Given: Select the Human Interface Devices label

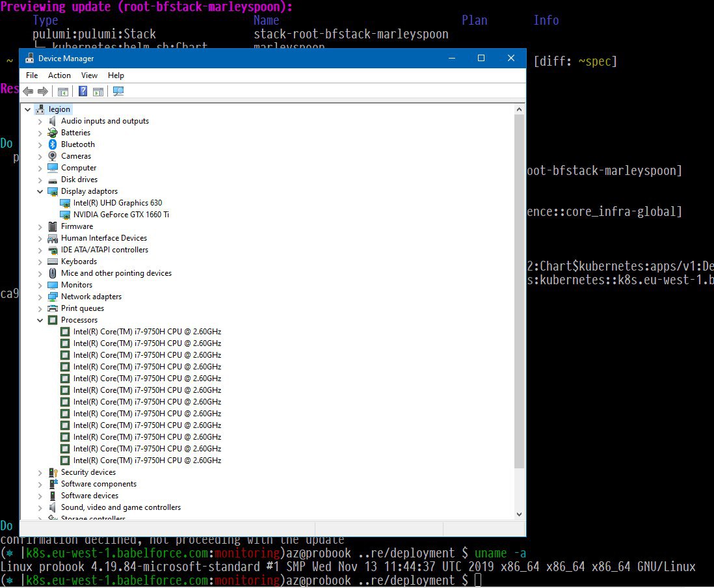Looking at the screenshot, I should tap(104, 238).
